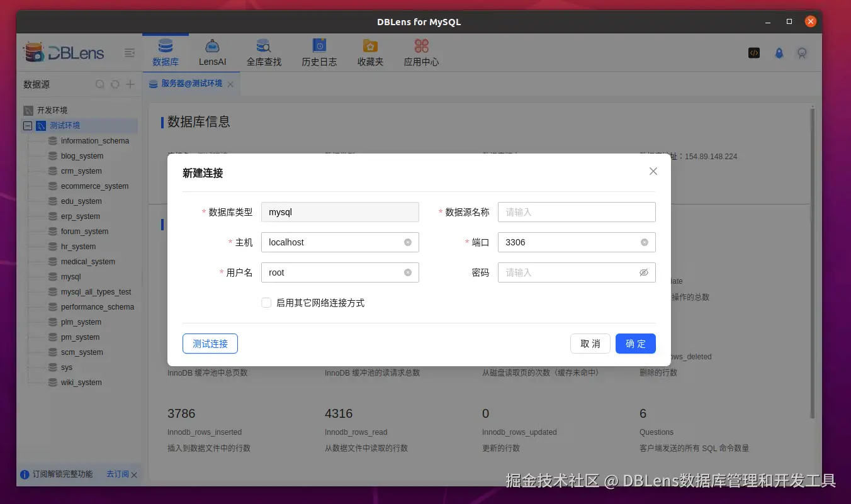Viewport: 851px width, 504px height.
Task: Open the LensAI panel
Action: [212, 52]
